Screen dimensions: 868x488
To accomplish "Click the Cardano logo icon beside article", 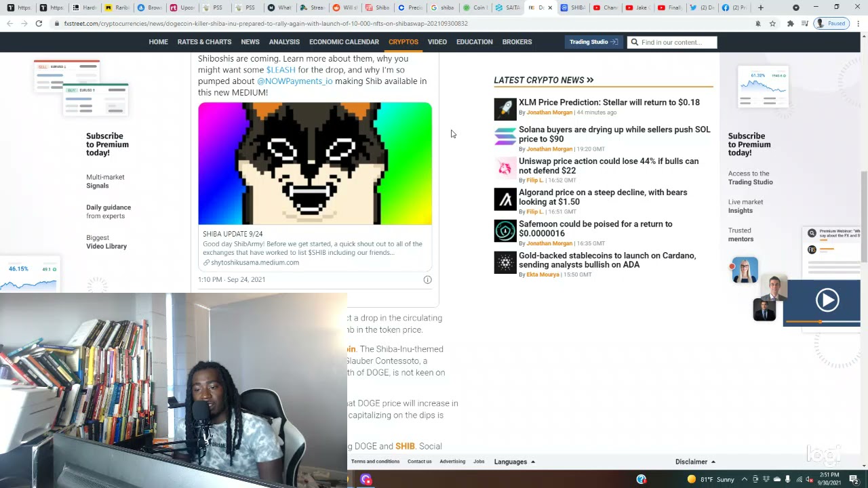I will coord(505,262).
